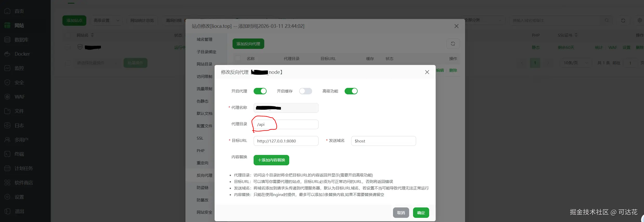Open the Scheduled Tasks (计划任务) icon

tap(7, 168)
